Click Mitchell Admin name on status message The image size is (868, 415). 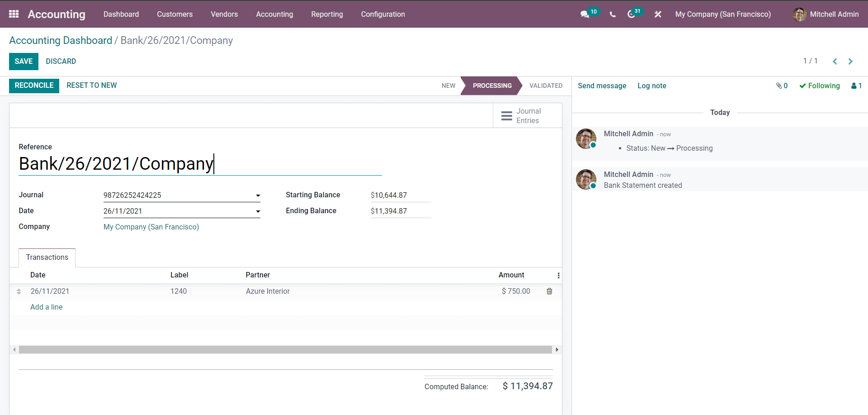pyautogui.click(x=628, y=134)
